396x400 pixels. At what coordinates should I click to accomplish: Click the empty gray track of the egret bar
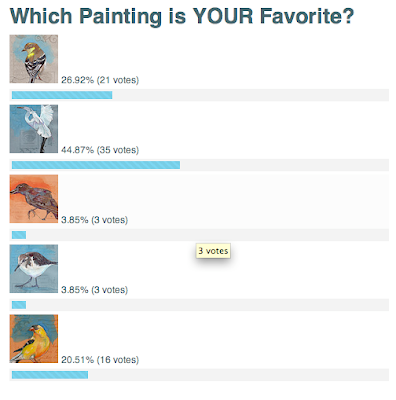[284, 165]
